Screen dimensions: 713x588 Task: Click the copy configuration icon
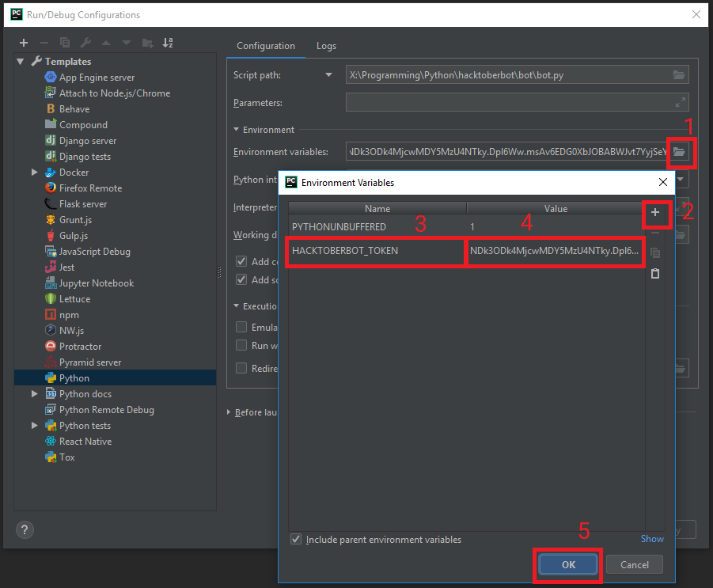point(65,43)
